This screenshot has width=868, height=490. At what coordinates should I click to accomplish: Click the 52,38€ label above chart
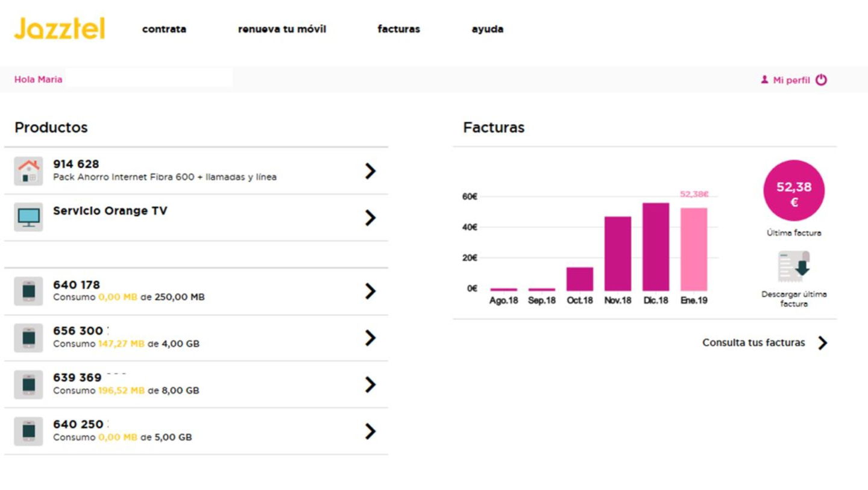(x=694, y=194)
